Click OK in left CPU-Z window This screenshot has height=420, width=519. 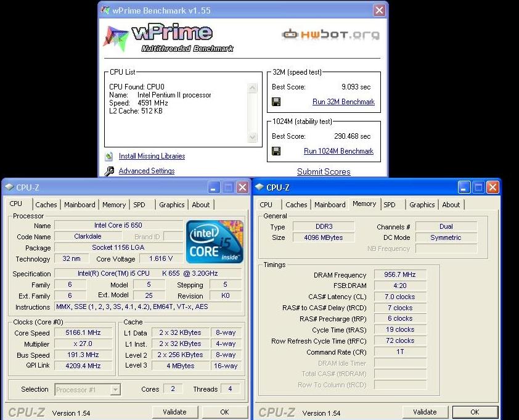click(x=225, y=412)
